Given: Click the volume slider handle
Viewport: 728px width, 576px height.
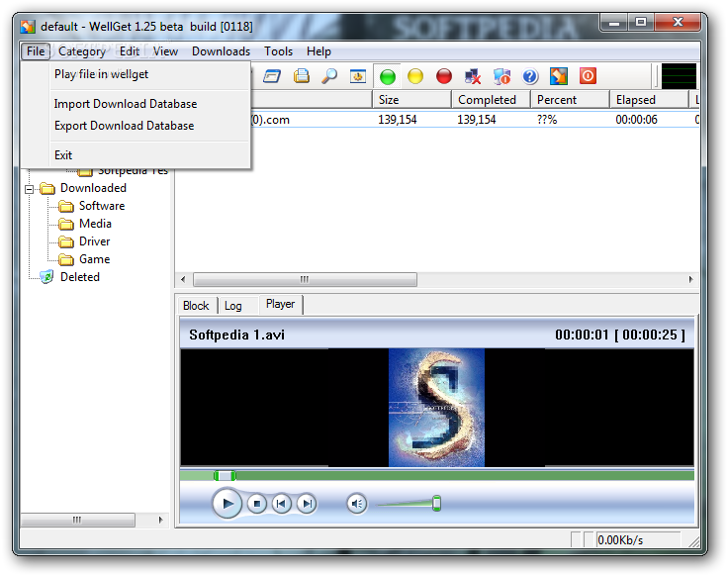Looking at the screenshot, I should 436,503.
